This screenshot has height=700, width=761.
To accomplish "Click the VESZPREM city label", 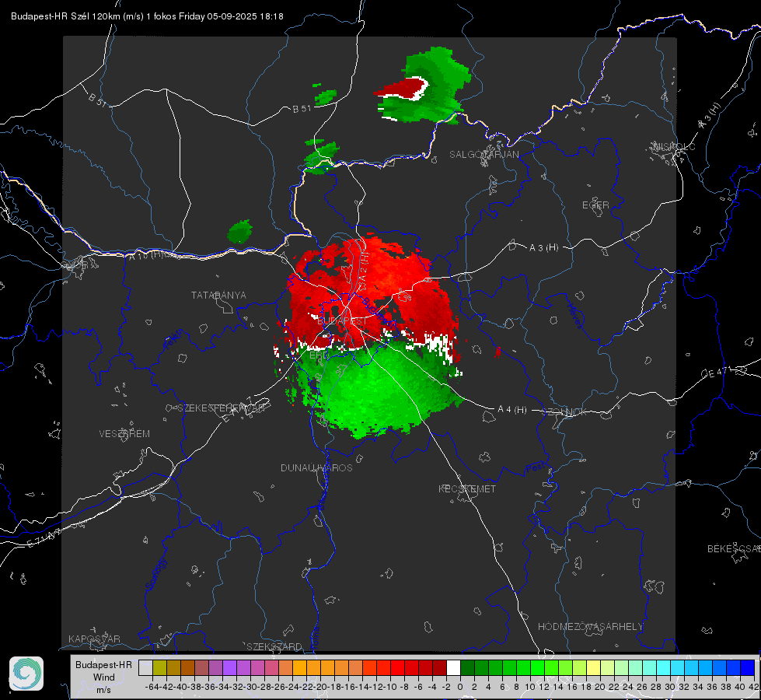I will (124, 433).
